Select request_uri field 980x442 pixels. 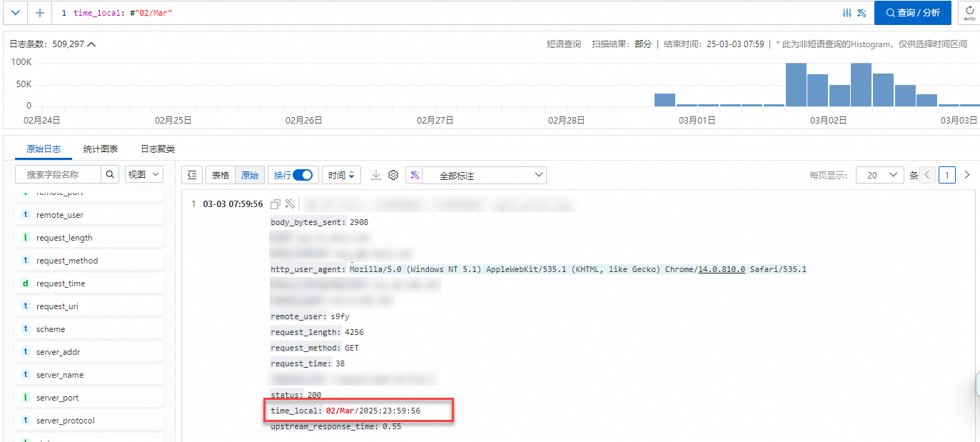89,306
